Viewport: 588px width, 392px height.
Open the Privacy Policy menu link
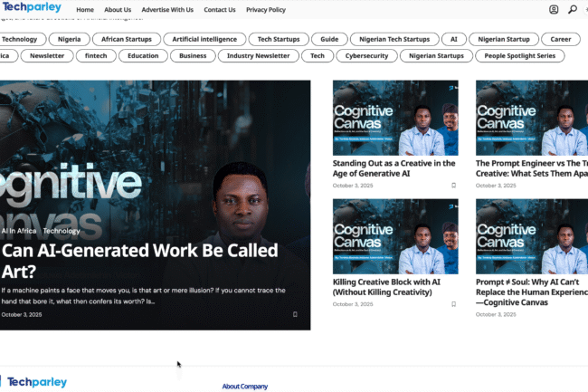coord(266,10)
